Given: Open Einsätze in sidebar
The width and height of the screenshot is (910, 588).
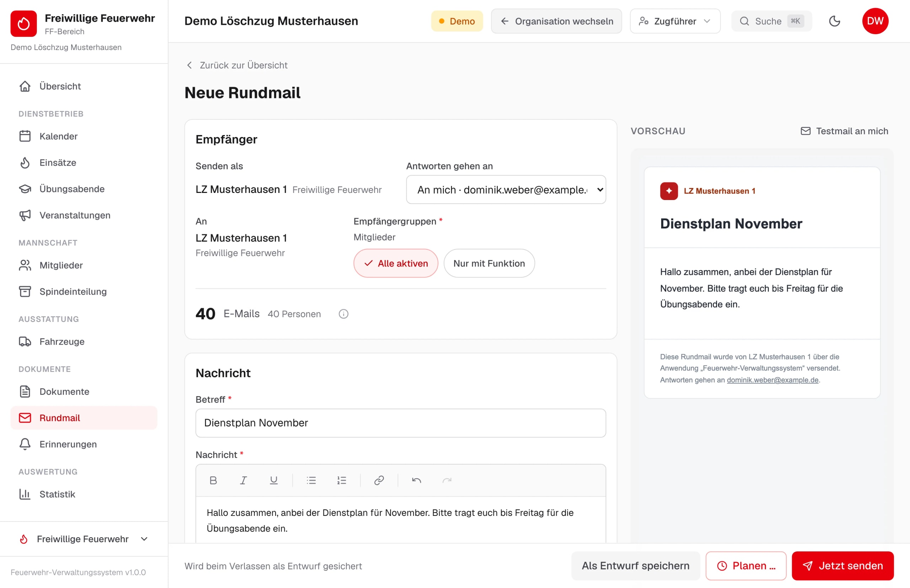Looking at the screenshot, I should 84,163.
